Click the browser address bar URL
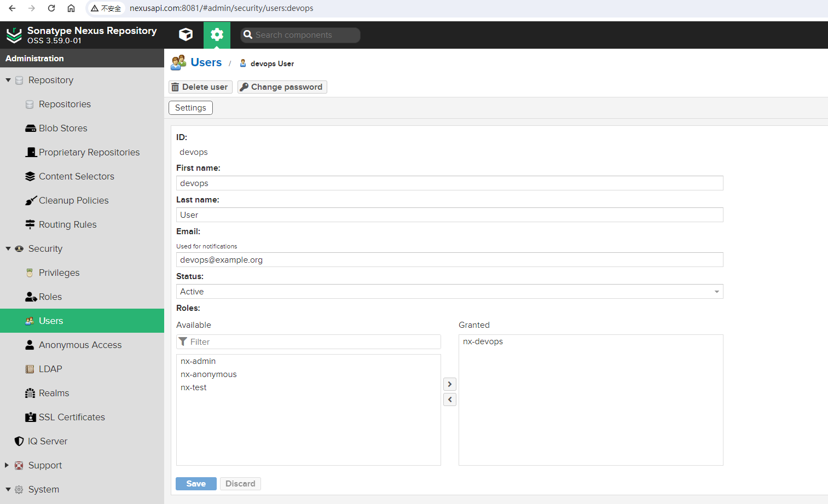 222,8
